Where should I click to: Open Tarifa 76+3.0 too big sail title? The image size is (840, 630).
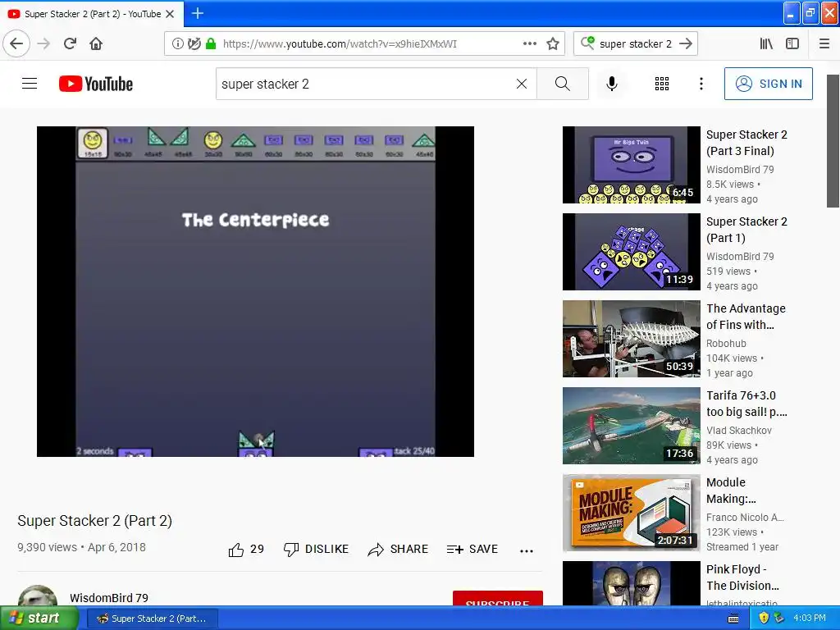[746, 404]
